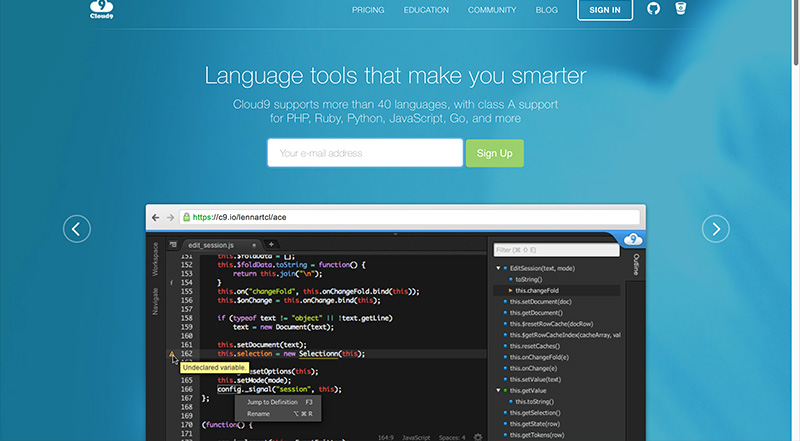Go to previous slide arrow

(x=77, y=229)
